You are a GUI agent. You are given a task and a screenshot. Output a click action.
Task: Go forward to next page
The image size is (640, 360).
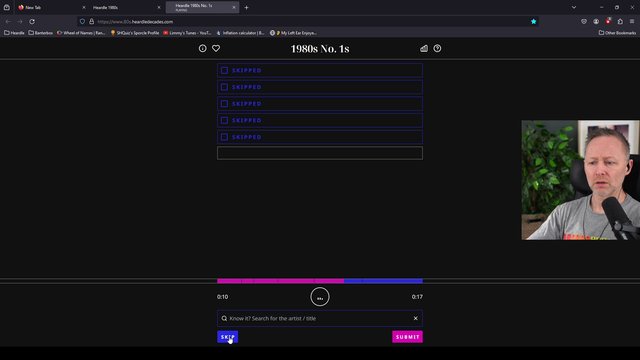pos(20,22)
